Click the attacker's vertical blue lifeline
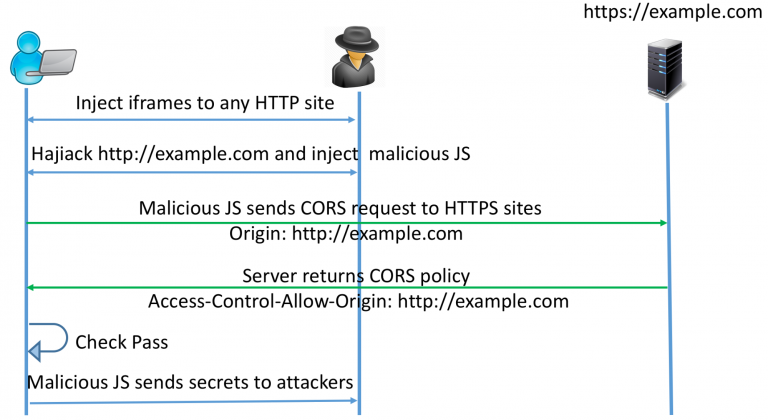Image resolution: width=768 pixels, height=420 pixels. pyautogui.click(x=359, y=253)
